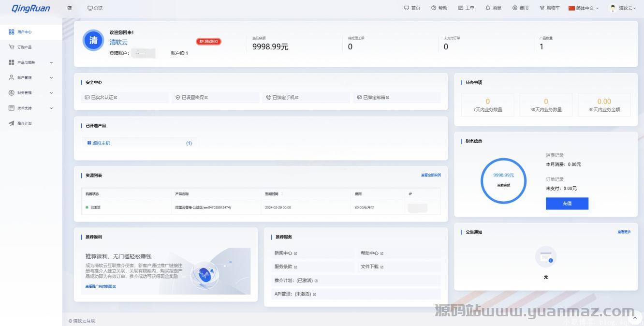Click the red discount badge beside username

click(208, 42)
